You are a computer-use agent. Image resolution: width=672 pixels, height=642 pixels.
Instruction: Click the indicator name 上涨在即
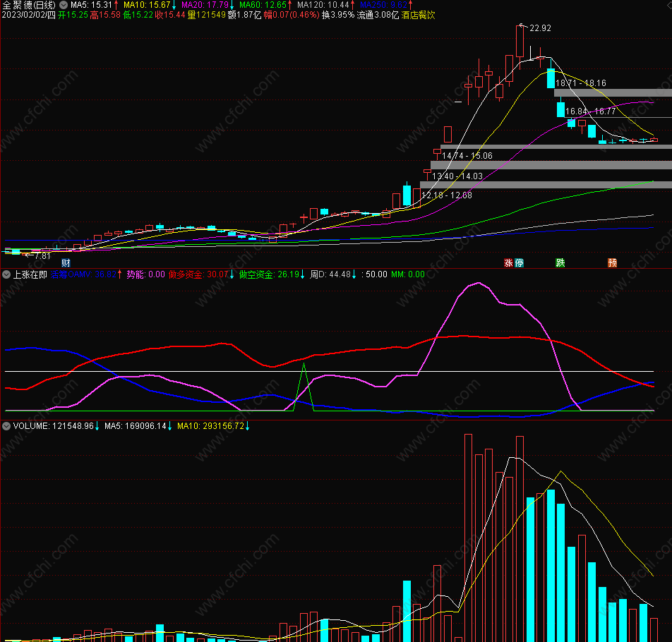[x=30, y=274]
